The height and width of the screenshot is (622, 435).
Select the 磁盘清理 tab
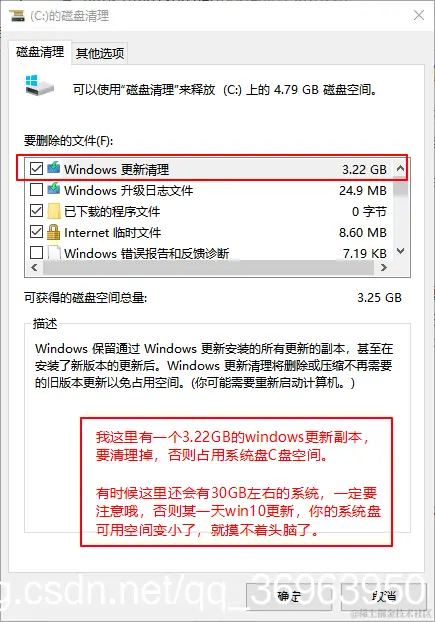coord(40,52)
